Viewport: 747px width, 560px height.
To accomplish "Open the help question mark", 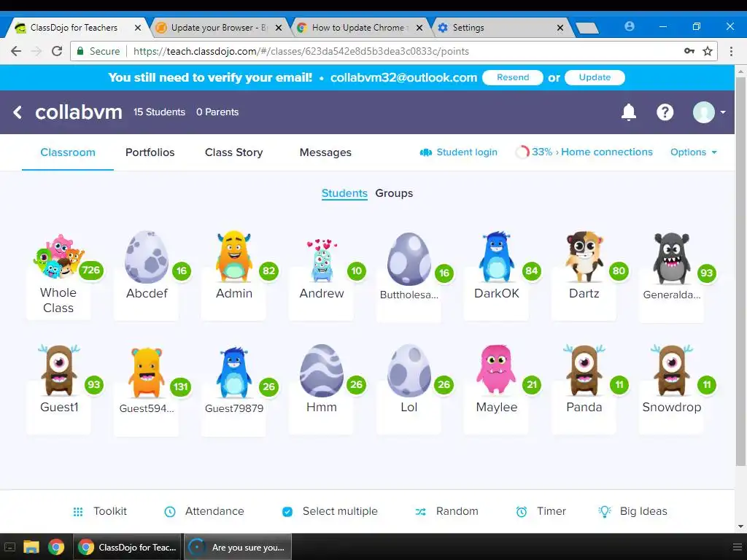I will (665, 112).
